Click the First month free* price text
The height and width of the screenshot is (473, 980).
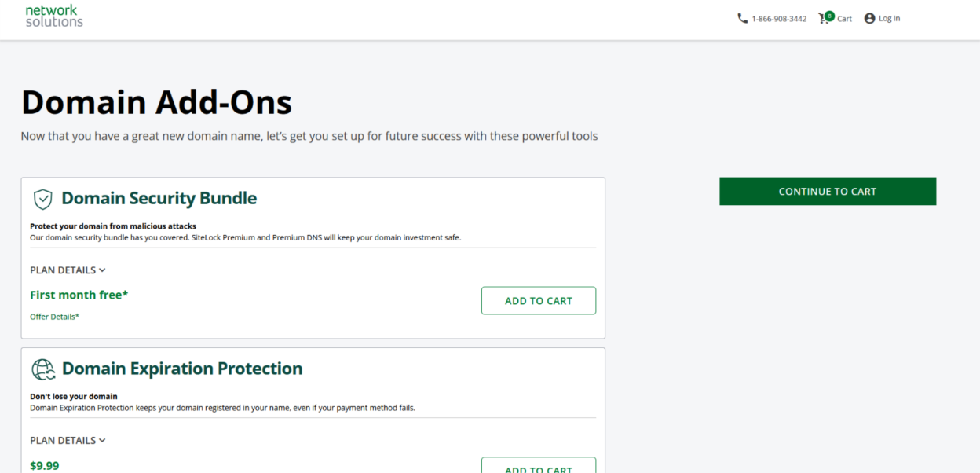pos(79,295)
